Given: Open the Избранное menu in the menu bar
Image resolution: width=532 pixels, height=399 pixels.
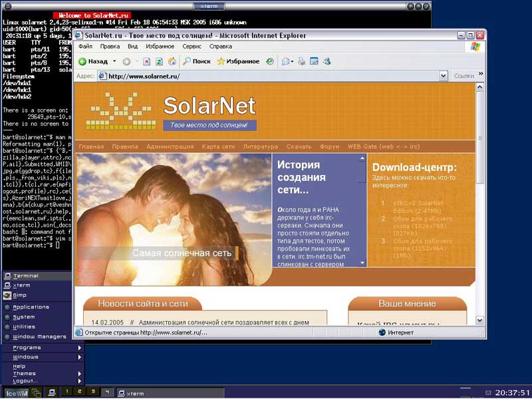Looking at the screenshot, I should coord(160,47).
